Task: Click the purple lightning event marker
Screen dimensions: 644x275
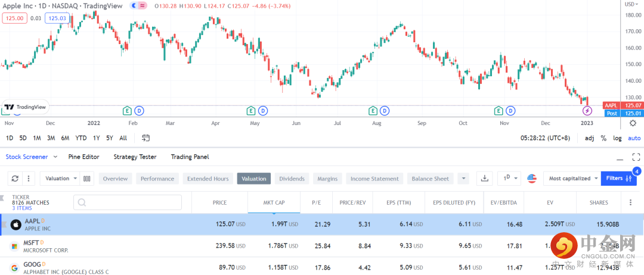Action: click(x=587, y=110)
